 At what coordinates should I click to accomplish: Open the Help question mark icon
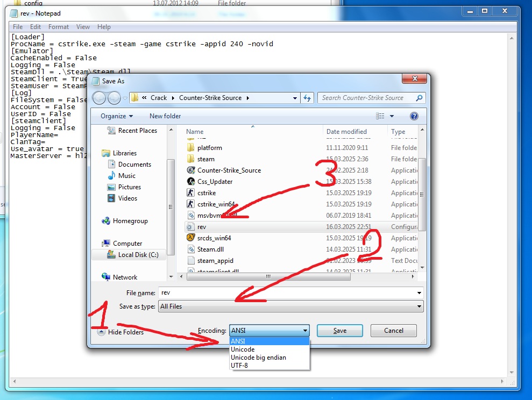(414, 116)
